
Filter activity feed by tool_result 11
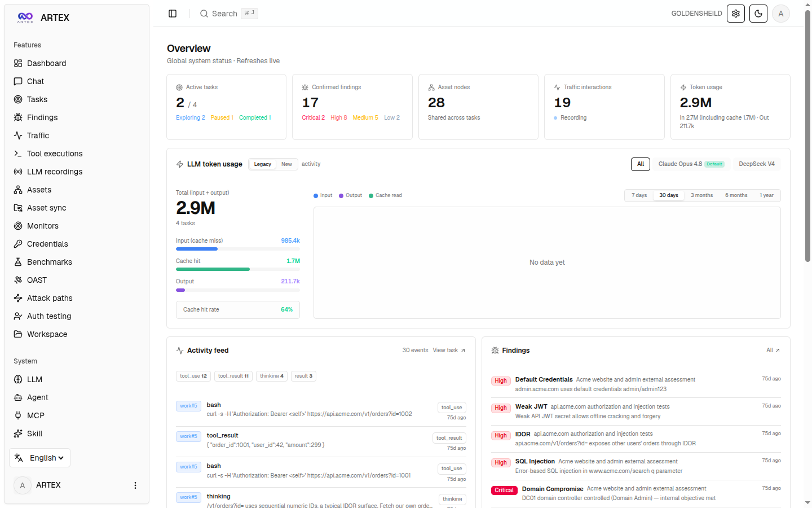233,376
